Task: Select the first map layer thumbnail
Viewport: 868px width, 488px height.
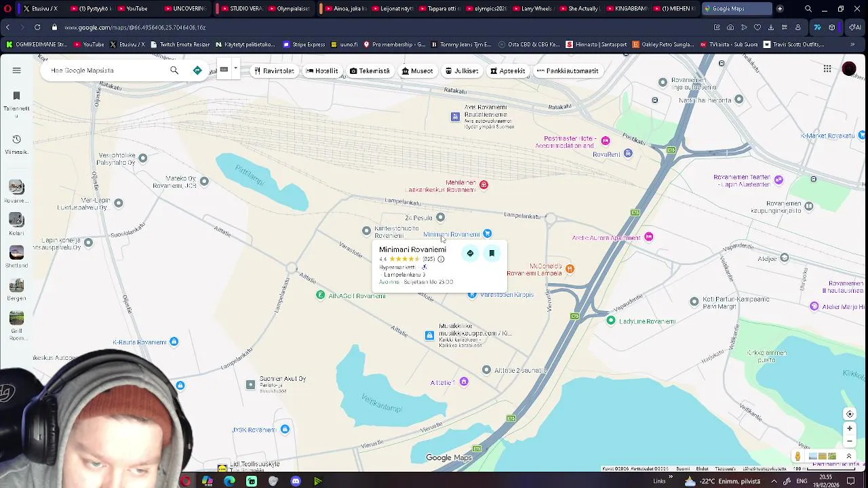Action: click(x=813, y=456)
